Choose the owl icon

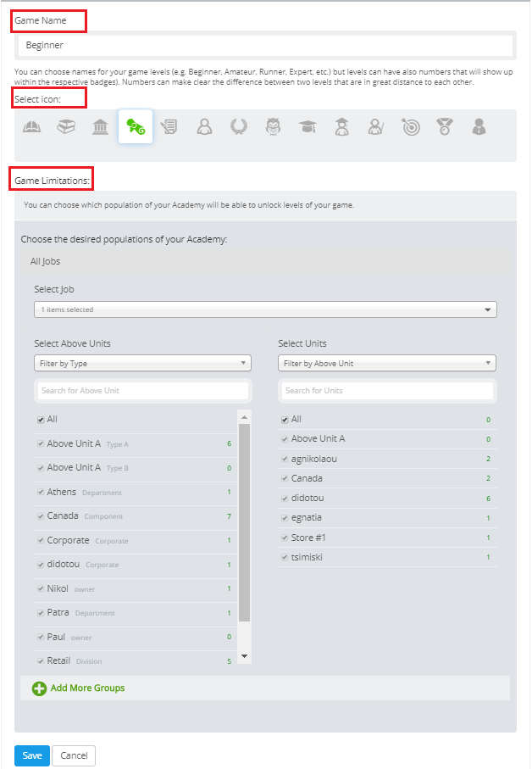[x=273, y=127]
